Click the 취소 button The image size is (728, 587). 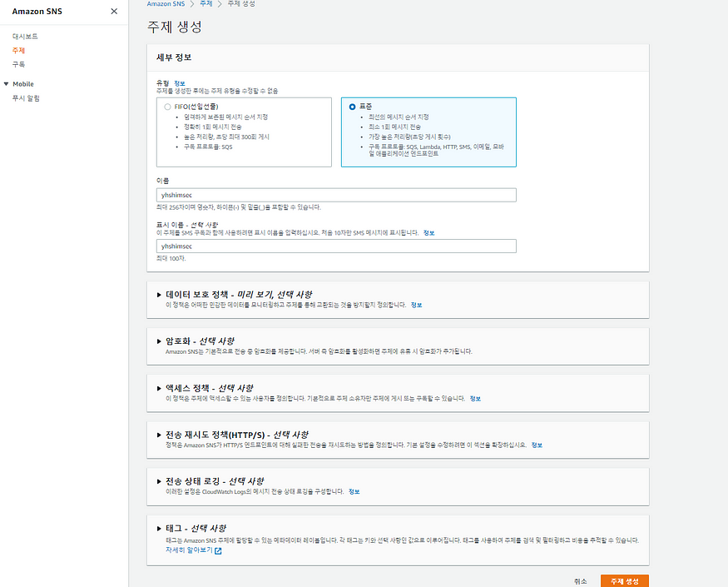581,581
